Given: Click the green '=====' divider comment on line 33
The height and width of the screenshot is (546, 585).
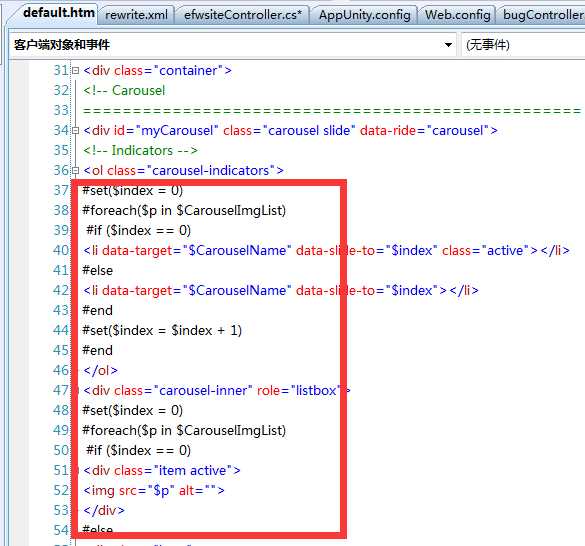Looking at the screenshot, I should [332, 111].
